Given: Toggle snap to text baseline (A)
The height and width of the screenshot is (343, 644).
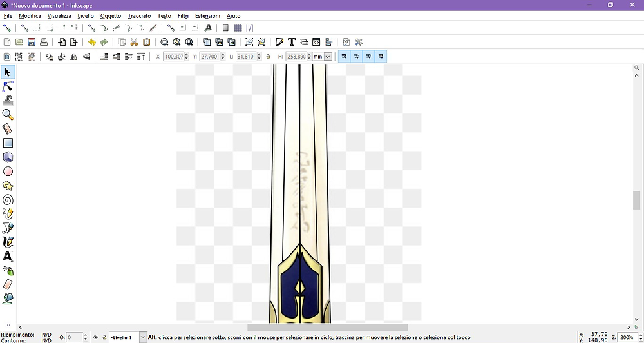Looking at the screenshot, I should 208,28.
